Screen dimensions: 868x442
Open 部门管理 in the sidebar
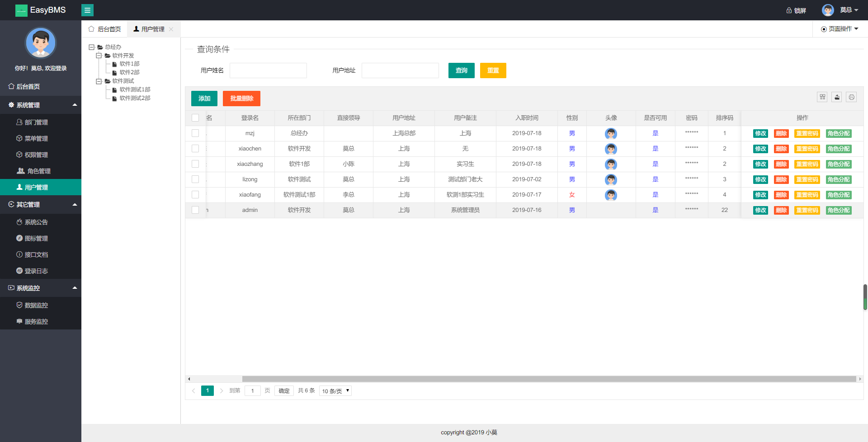41,122
